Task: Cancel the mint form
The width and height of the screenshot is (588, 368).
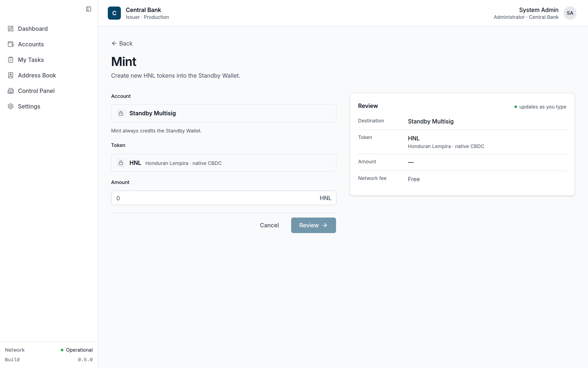Action: pos(269,225)
